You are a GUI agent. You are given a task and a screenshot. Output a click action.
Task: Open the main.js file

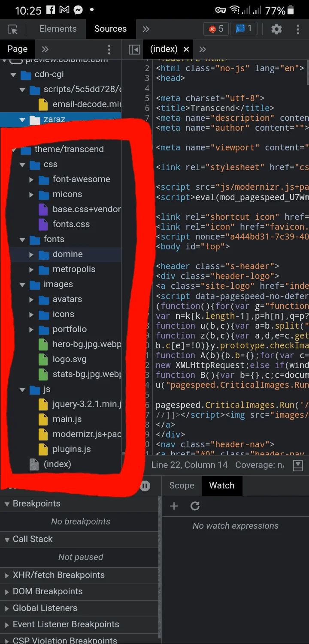[x=60, y=419]
